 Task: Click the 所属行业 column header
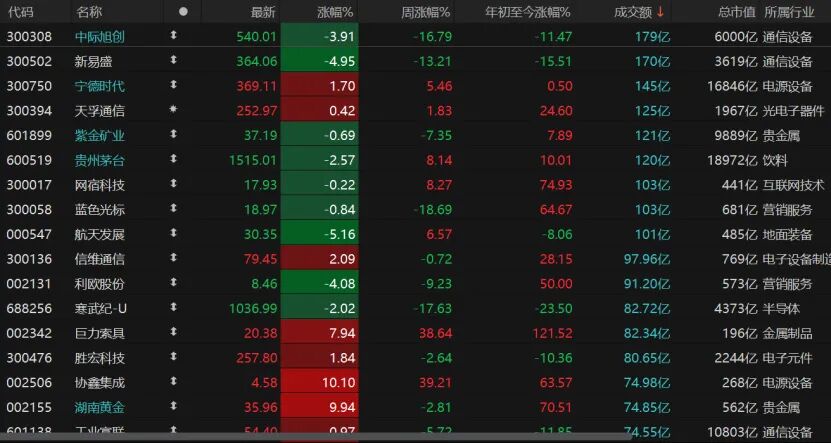[789, 12]
